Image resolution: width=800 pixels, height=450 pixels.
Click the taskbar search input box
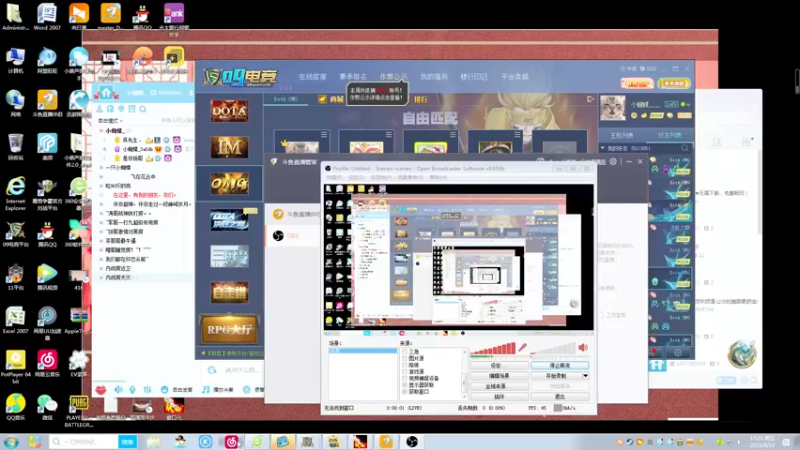(84, 441)
